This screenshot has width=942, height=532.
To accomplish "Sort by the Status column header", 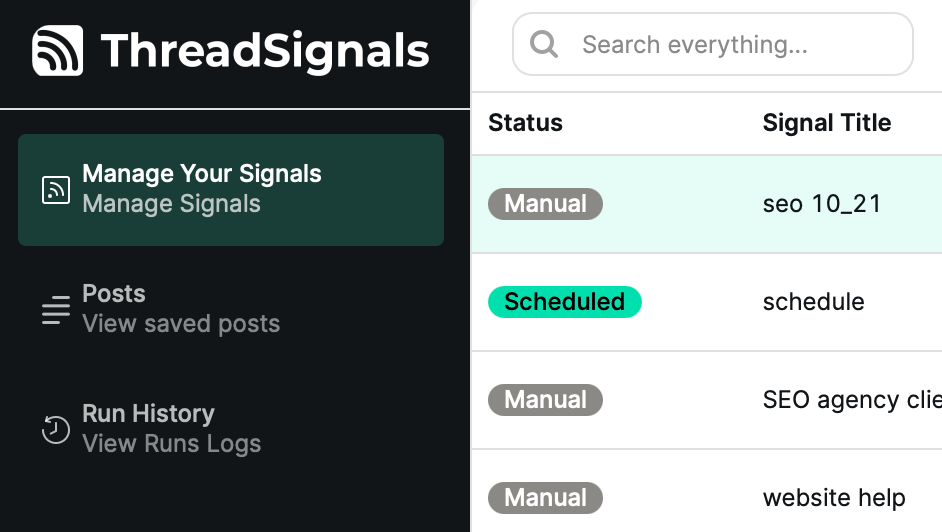I will pos(525,123).
